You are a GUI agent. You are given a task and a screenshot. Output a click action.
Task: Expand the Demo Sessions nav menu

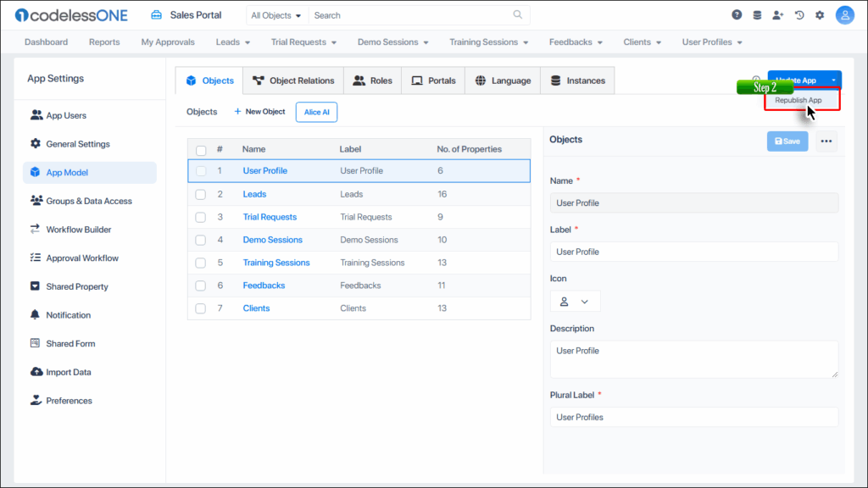click(392, 42)
